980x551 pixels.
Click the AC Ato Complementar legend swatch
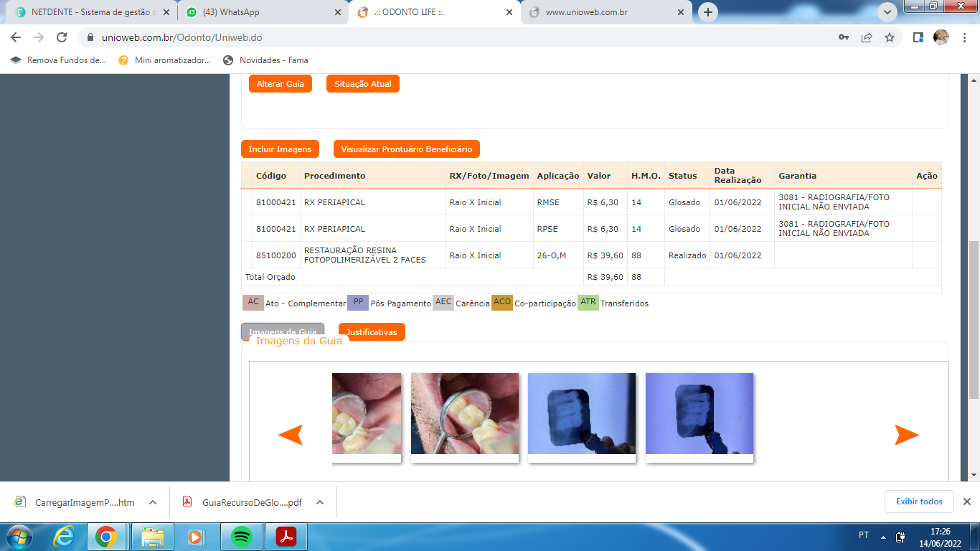point(253,303)
